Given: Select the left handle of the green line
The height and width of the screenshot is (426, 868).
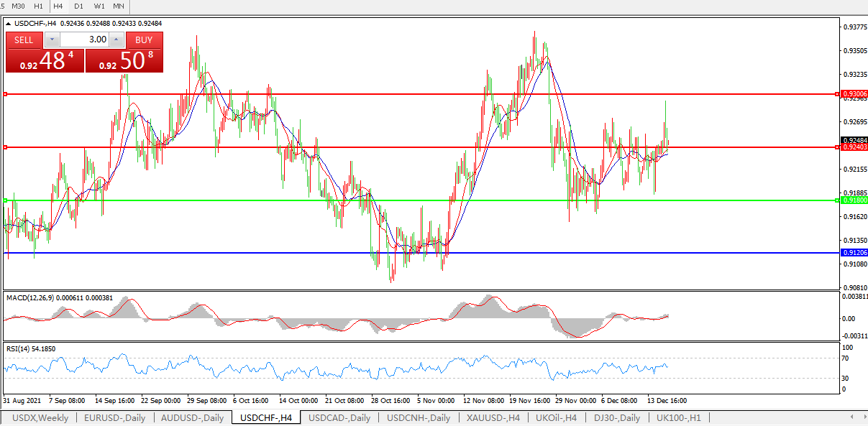Looking at the screenshot, I should tap(5, 200).
